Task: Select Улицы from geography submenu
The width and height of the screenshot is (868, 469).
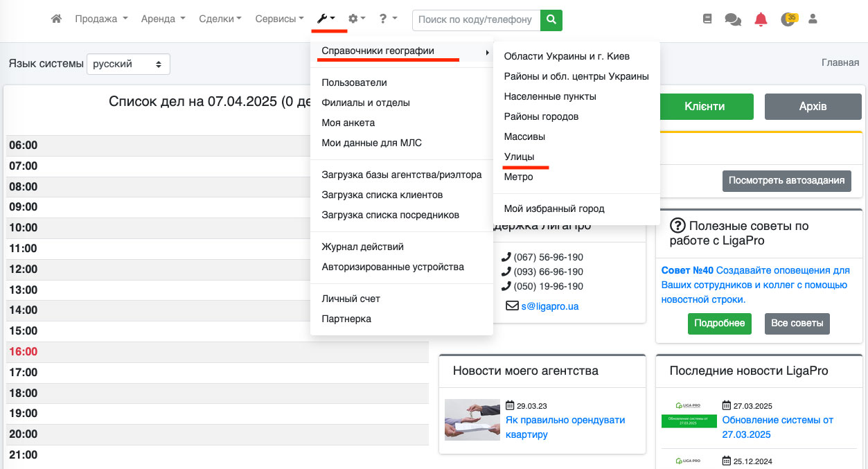Action: 519,157
